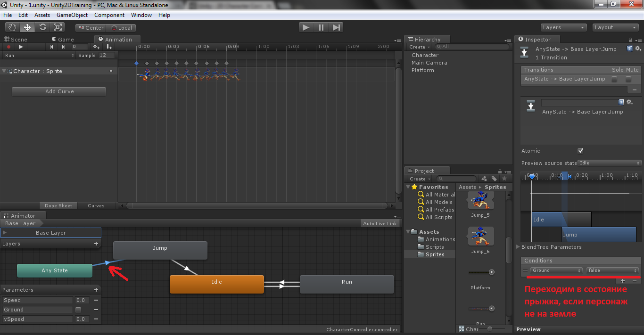644x335 pixels.
Task: Open the Assets menu
Action: (x=42, y=15)
